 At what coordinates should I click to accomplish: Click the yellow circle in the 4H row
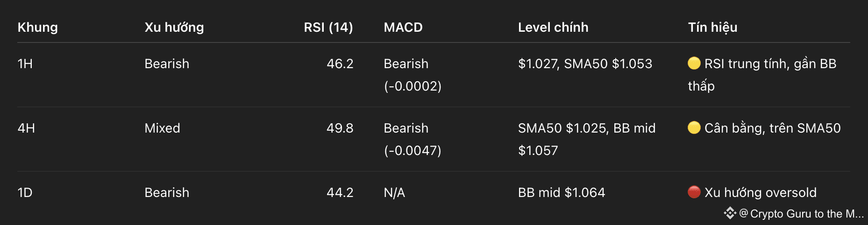(x=694, y=127)
